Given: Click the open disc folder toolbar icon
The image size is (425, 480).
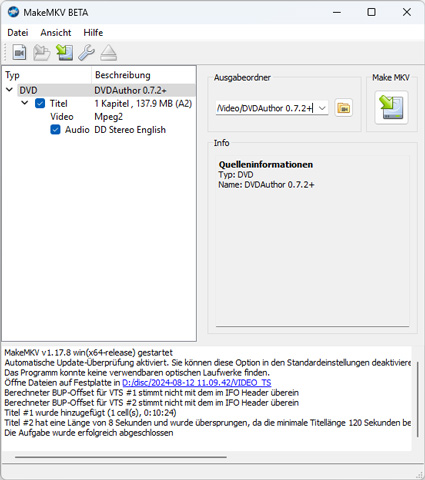Looking at the screenshot, I should point(42,52).
